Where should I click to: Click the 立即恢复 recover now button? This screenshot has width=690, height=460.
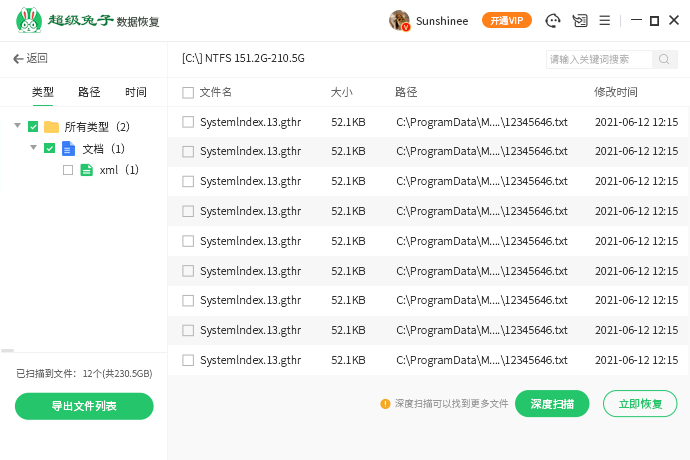(x=640, y=404)
